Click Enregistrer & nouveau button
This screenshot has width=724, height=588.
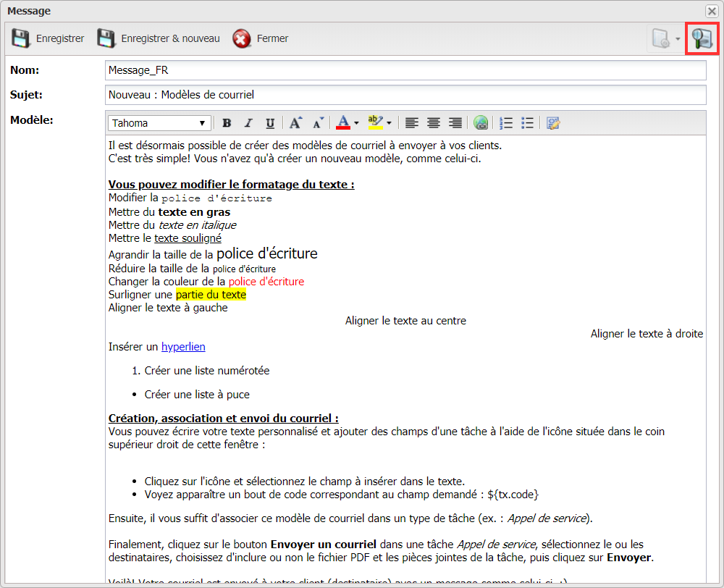click(159, 38)
